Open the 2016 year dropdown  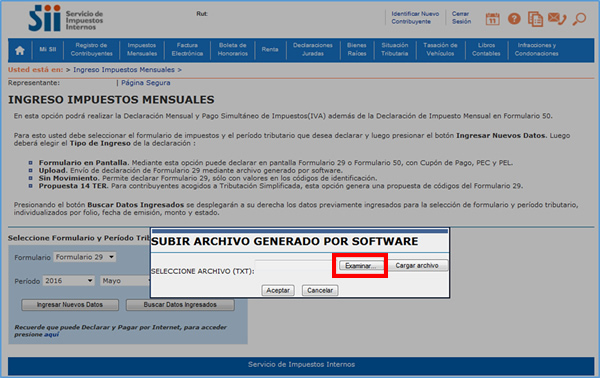[68, 281]
